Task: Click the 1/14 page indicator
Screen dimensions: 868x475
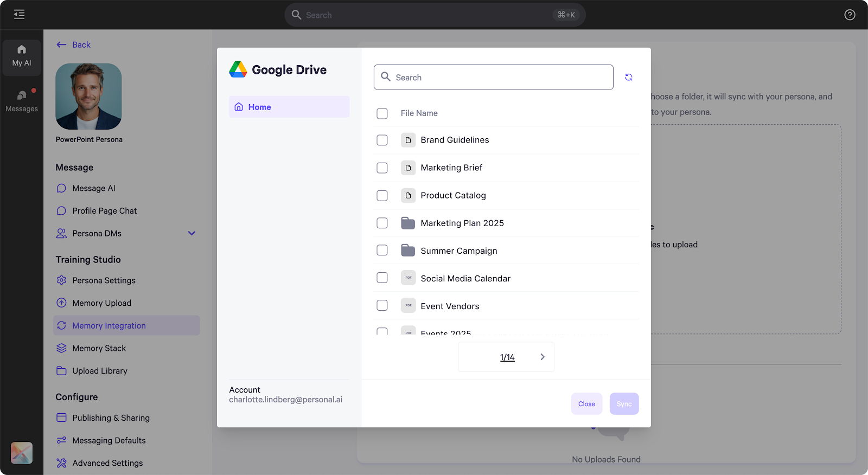Action: (x=507, y=357)
